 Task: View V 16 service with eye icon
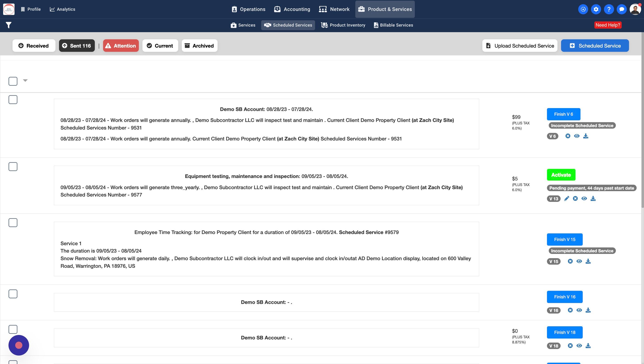(x=579, y=310)
